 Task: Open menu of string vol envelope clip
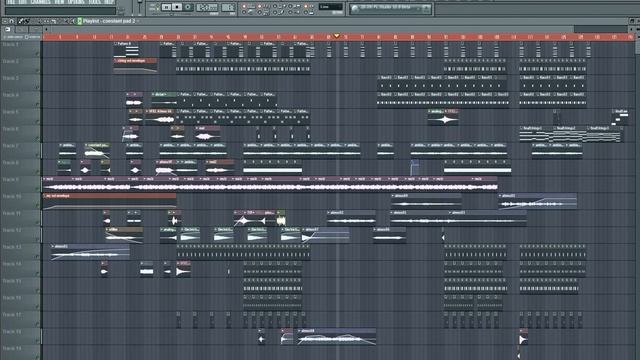[x=116, y=60]
